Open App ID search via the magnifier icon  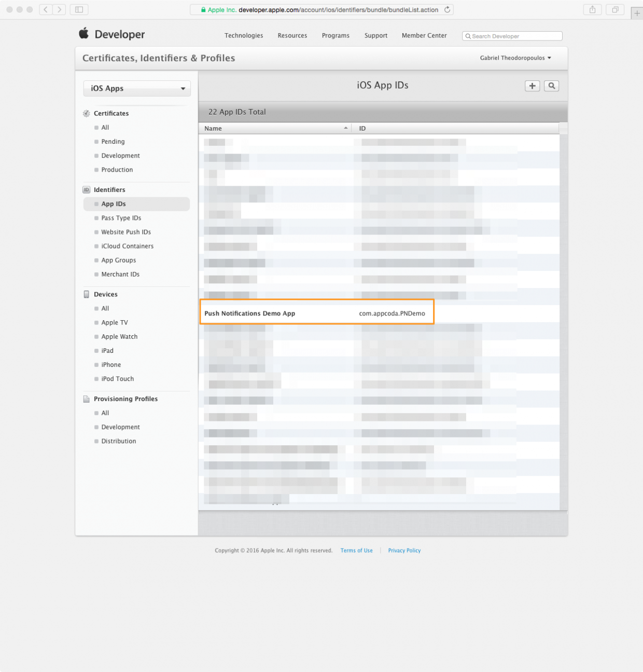[x=551, y=86]
